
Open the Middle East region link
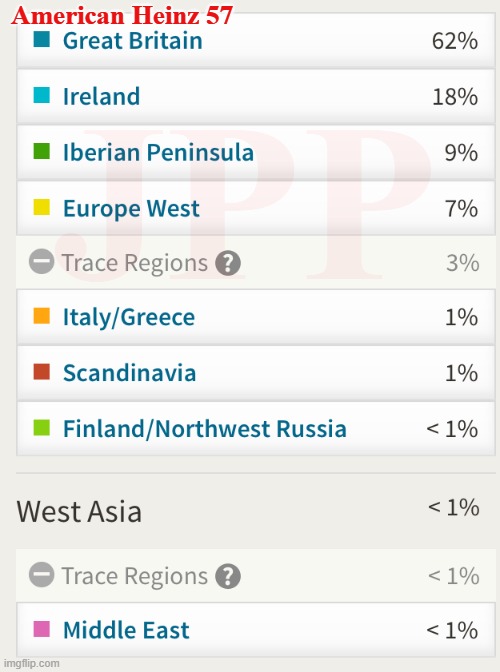pos(126,630)
